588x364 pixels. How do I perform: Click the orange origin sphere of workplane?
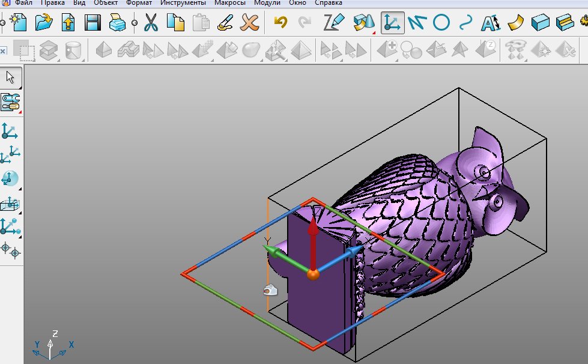coord(313,275)
